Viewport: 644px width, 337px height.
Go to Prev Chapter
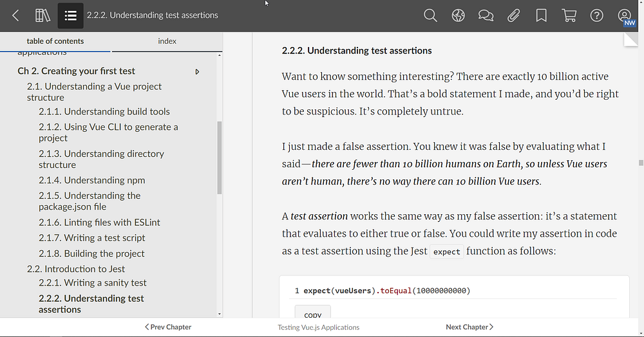168,327
